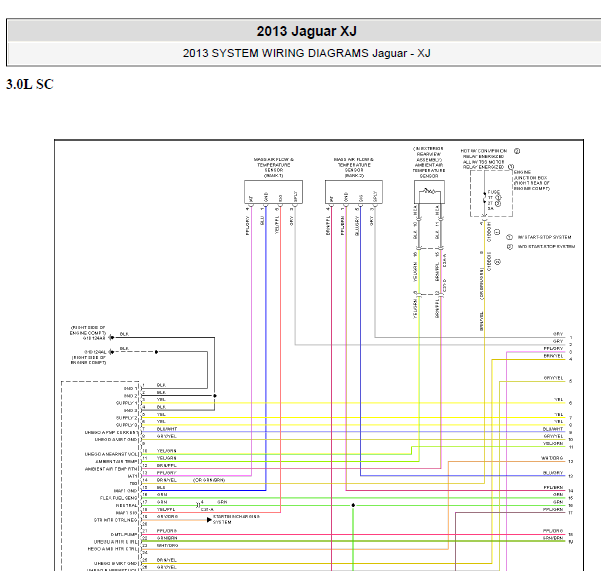Viewport: 601px width, 571px height.
Task: Click the resistor symbol in ambient sensor box
Action: tap(429, 191)
